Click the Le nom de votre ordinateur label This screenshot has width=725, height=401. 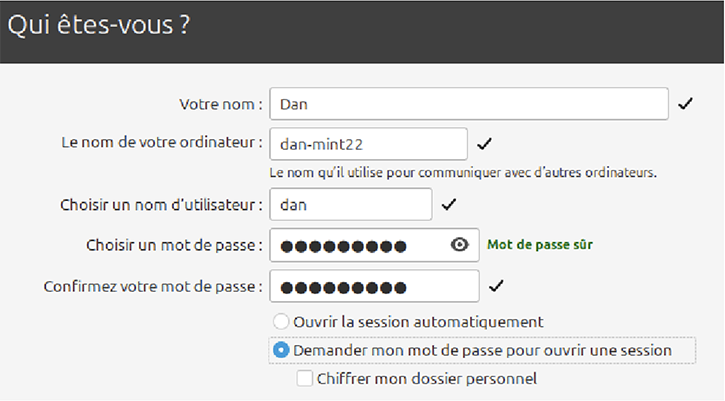click(162, 142)
